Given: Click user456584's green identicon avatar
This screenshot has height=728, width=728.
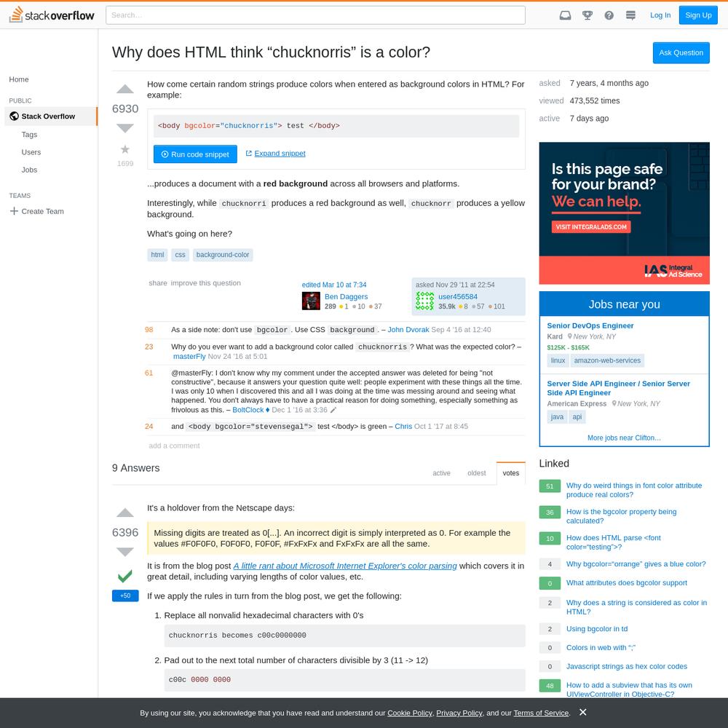Looking at the screenshot, I should (x=425, y=301).
